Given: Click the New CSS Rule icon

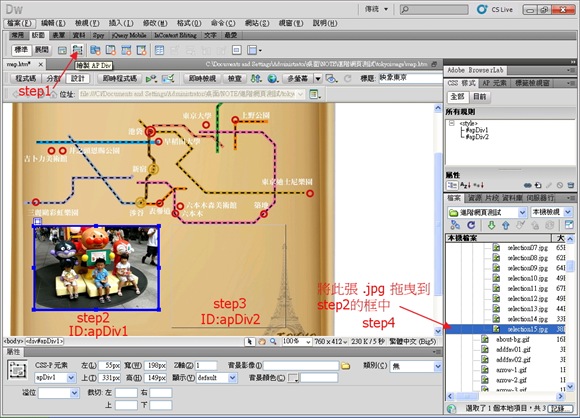Looking at the screenshot, I should point(538,185).
